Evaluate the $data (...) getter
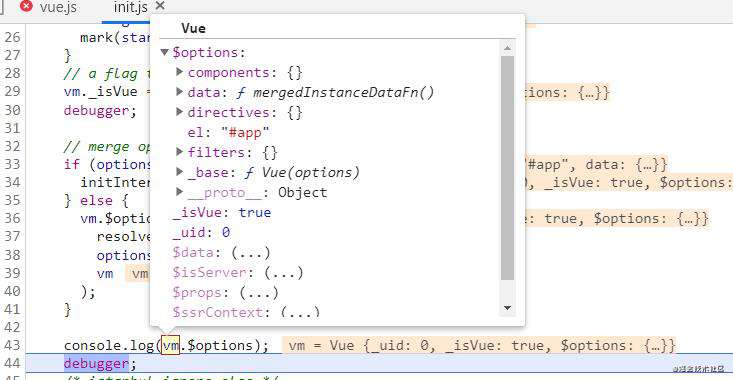The width and height of the screenshot is (733, 380). pyautogui.click(x=251, y=253)
